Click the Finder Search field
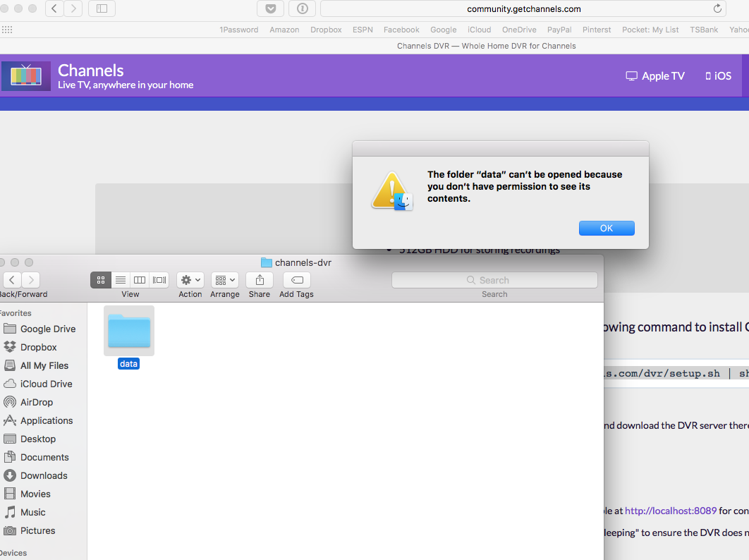749x560 pixels. pos(494,280)
